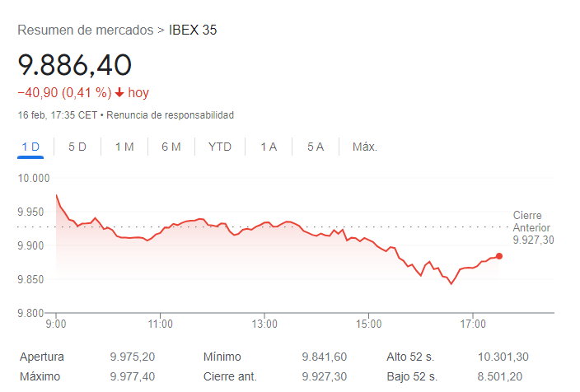Open the YTD range tab
Screen dimensions: 580x392
click(x=220, y=147)
